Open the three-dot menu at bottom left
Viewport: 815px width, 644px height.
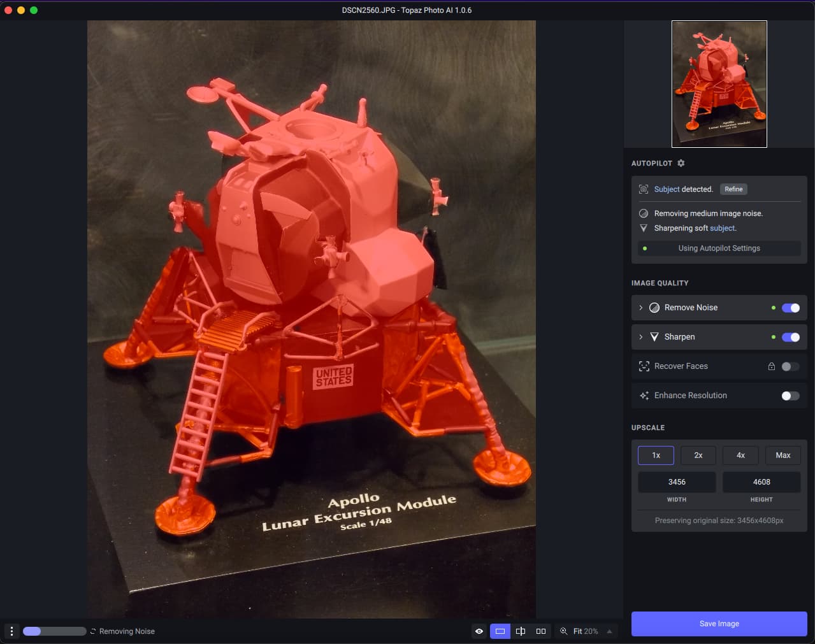11,631
